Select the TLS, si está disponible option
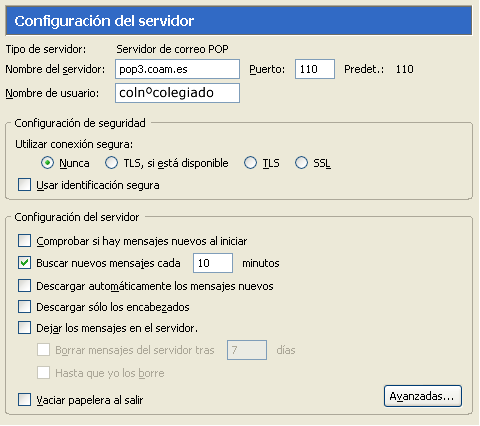 (x=111, y=163)
